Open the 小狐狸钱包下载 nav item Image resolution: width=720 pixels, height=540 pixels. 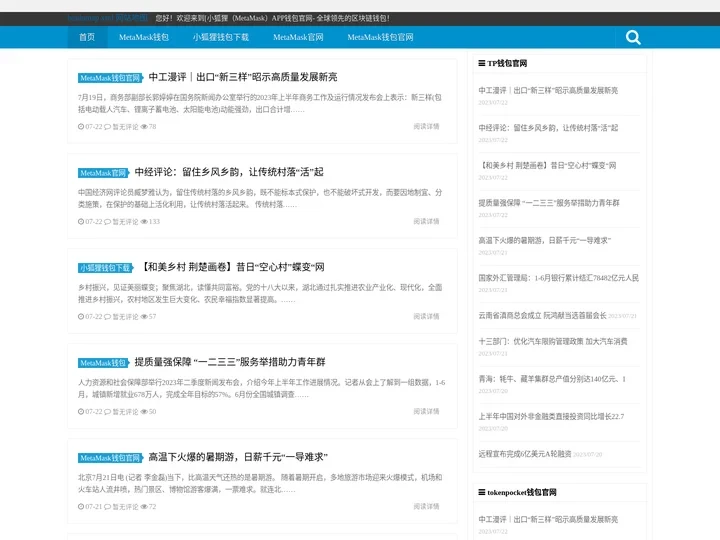click(x=221, y=37)
